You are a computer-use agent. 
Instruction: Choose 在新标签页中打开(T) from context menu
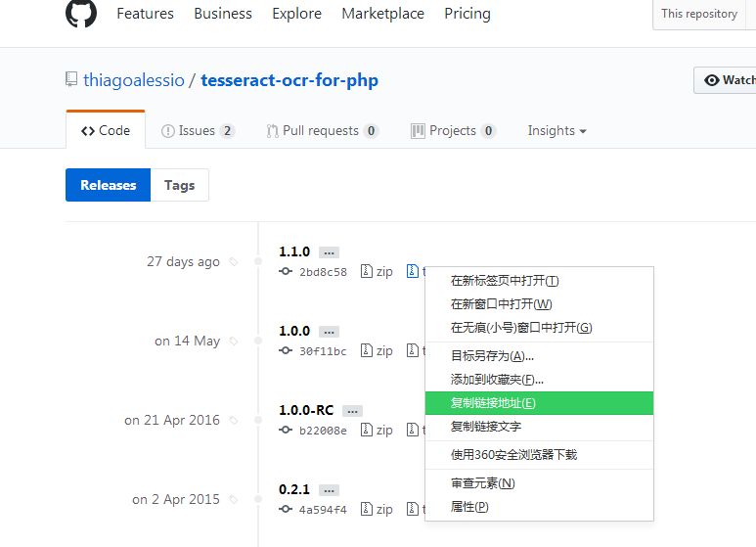(x=539, y=281)
